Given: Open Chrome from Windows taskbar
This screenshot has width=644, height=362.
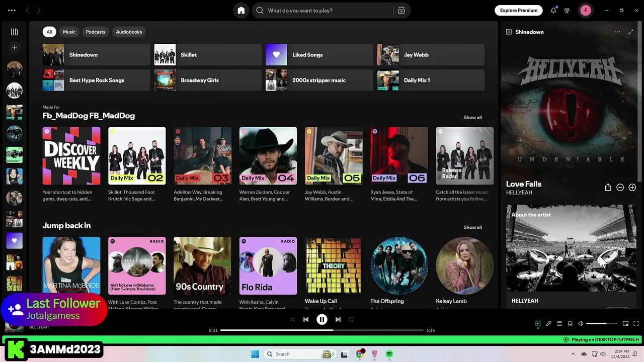Looking at the screenshot, I should pos(360,354).
